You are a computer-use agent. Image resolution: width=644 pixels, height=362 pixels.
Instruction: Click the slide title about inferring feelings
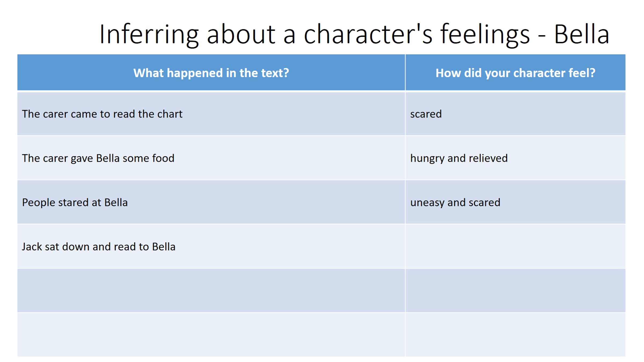[x=354, y=34]
